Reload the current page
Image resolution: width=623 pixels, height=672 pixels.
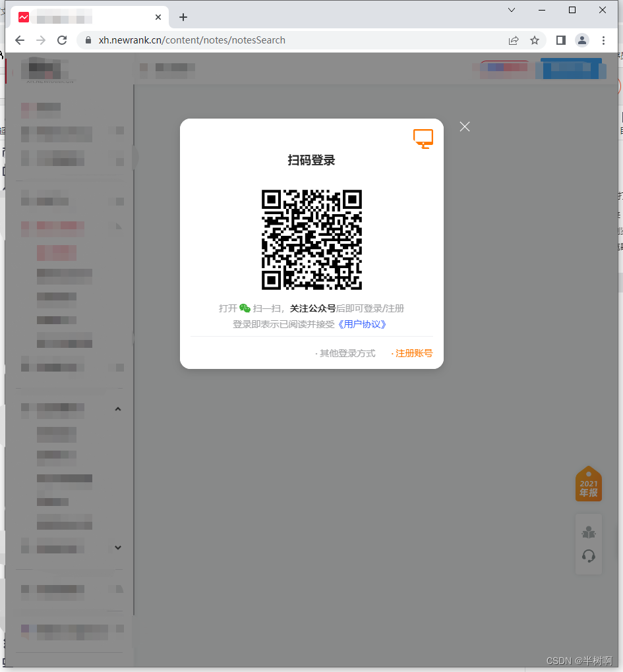[62, 40]
